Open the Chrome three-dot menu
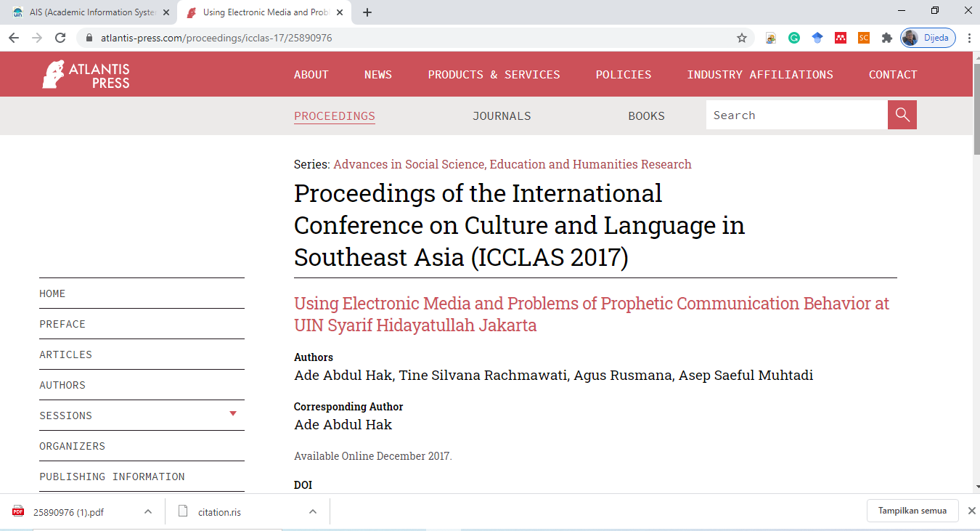Viewport: 980px width, 531px height. 969,38
